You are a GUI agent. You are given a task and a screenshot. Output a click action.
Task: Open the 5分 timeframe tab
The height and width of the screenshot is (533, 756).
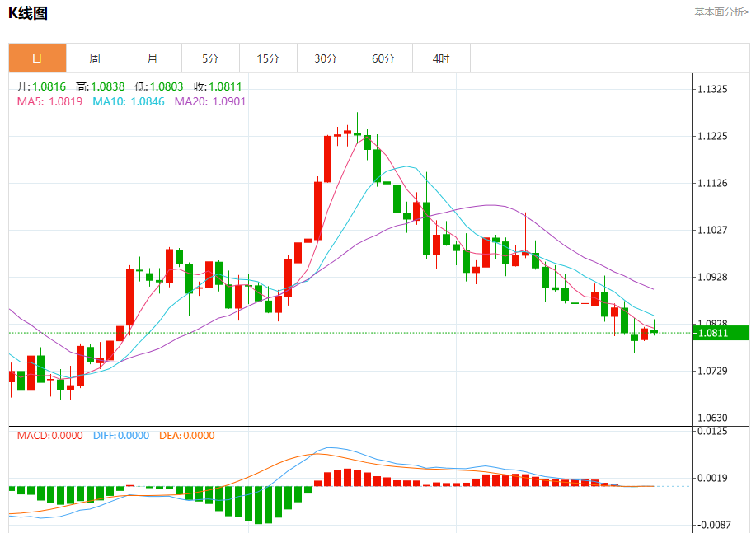[x=211, y=58]
